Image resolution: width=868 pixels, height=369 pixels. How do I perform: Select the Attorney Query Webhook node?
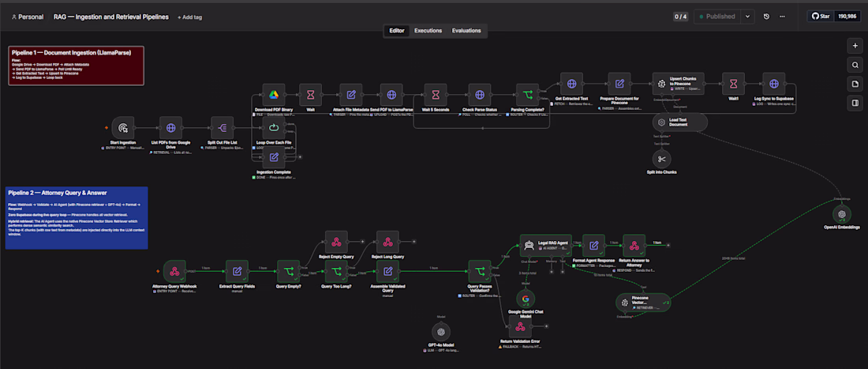(174, 272)
